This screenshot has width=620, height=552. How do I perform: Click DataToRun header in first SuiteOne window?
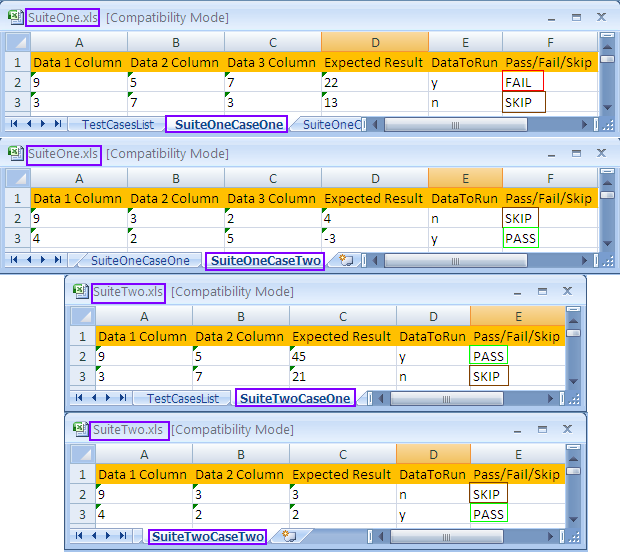(465, 62)
